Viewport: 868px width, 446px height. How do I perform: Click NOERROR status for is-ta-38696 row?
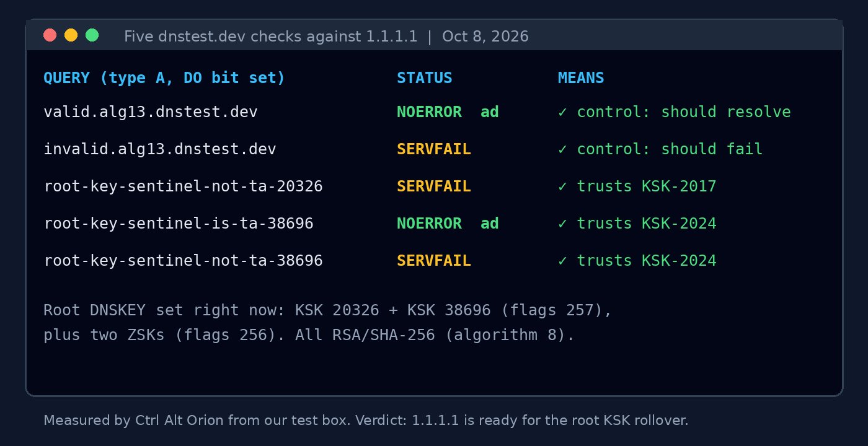tap(429, 224)
